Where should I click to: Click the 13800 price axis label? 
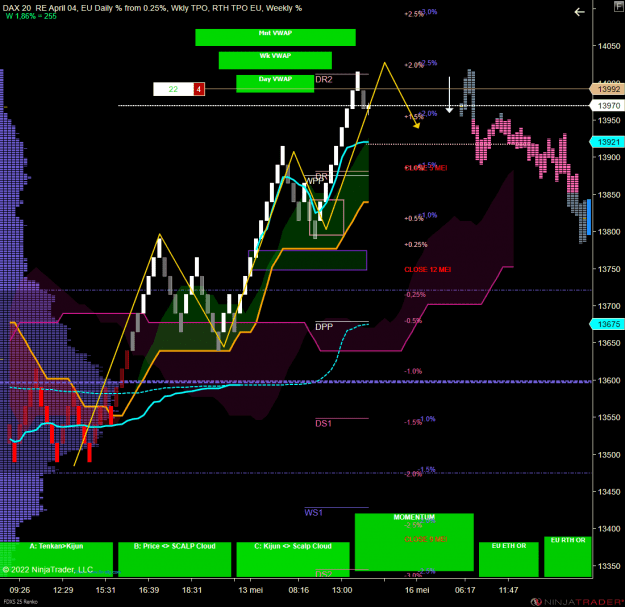pyautogui.click(x=609, y=232)
